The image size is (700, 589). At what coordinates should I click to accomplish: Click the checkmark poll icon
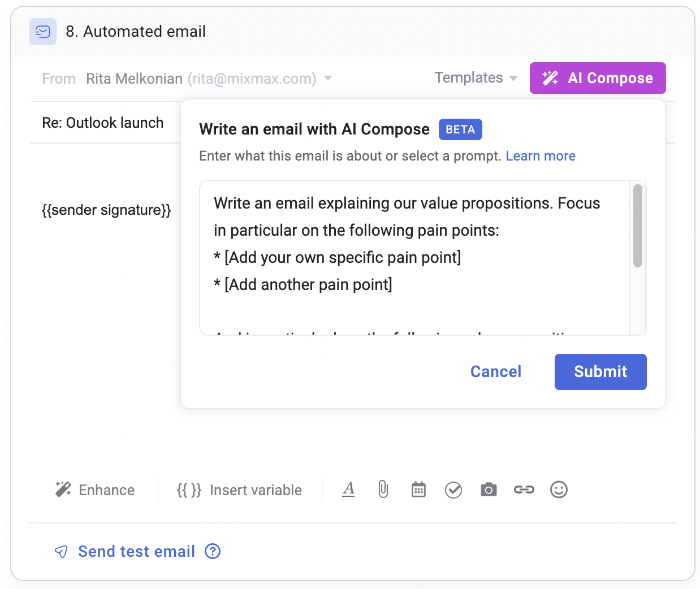[x=453, y=490]
